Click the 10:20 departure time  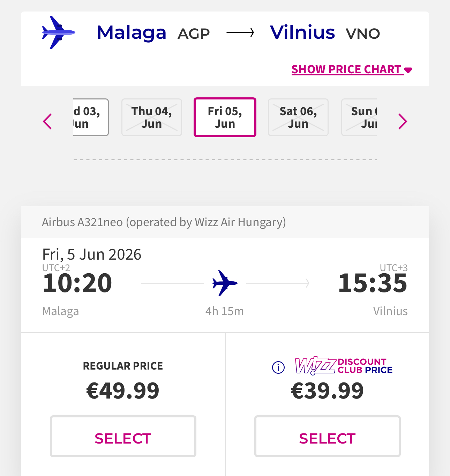tap(77, 283)
